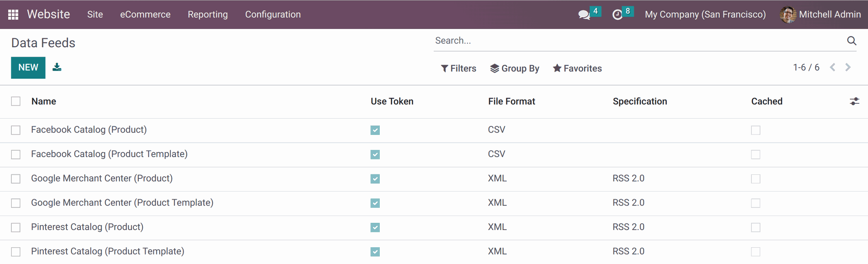Focus the Search input field
Image resolution: width=868 pixels, height=264 pixels.
637,41
